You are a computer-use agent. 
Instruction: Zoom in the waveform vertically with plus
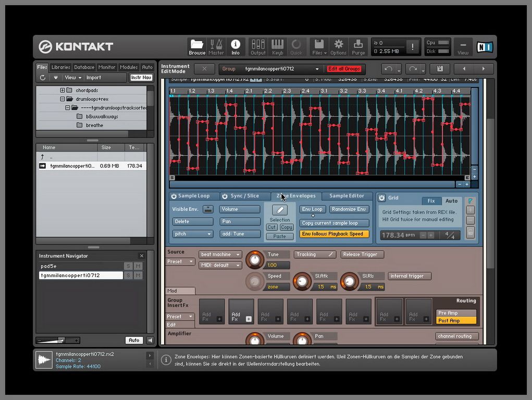[x=474, y=177]
